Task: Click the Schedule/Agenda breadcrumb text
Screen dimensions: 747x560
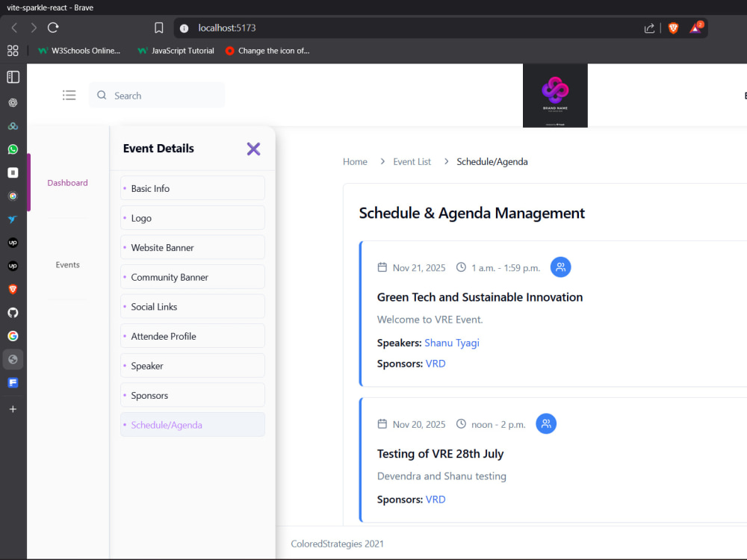Action: [492, 161]
